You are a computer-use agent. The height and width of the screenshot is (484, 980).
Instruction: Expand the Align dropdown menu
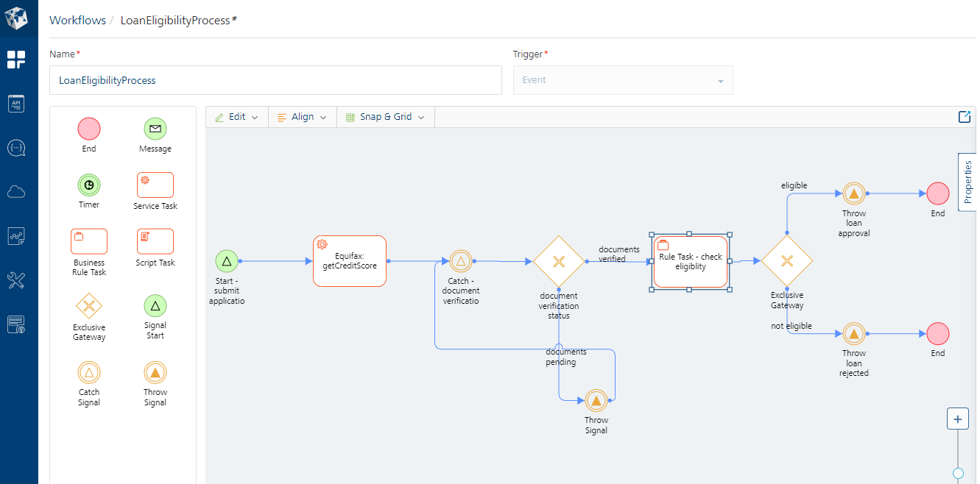pos(303,117)
